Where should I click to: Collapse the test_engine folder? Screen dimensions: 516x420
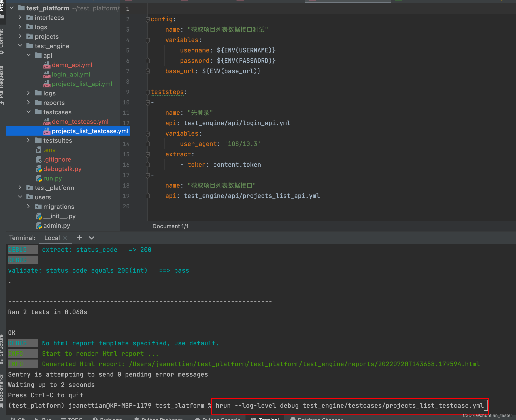pyautogui.click(x=20, y=46)
